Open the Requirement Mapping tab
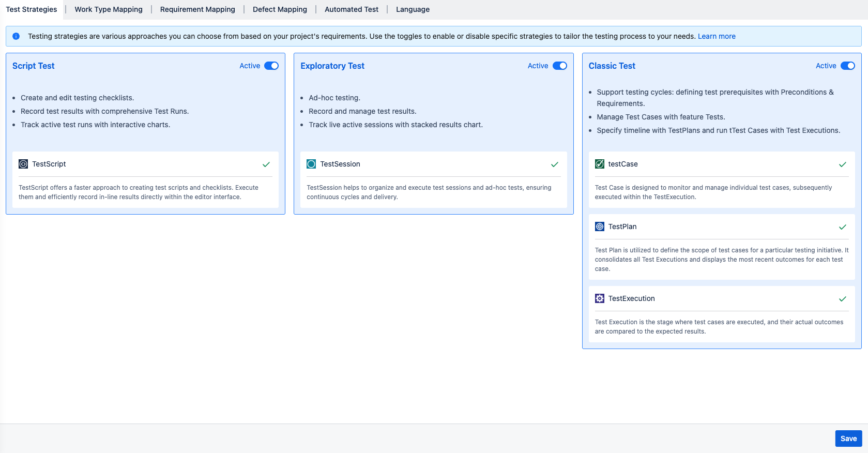Screen dimensions: 868x453 [197, 9]
